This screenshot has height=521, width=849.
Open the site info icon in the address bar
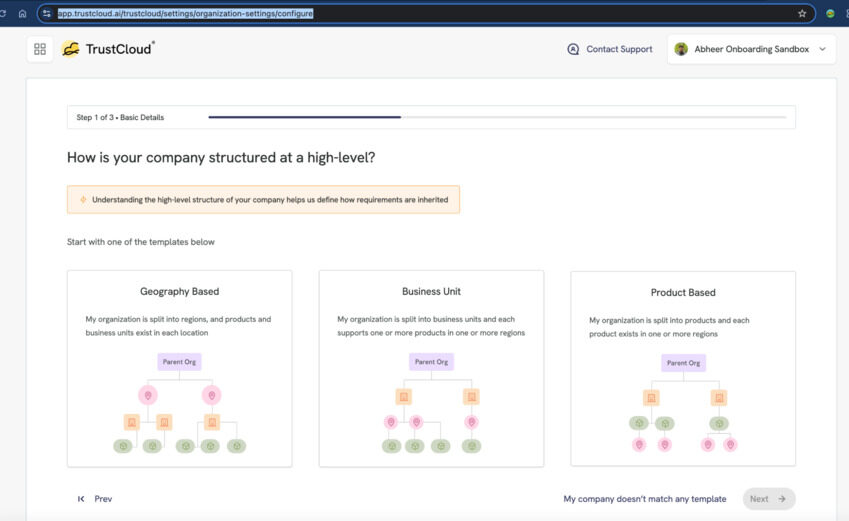(x=47, y=14)
